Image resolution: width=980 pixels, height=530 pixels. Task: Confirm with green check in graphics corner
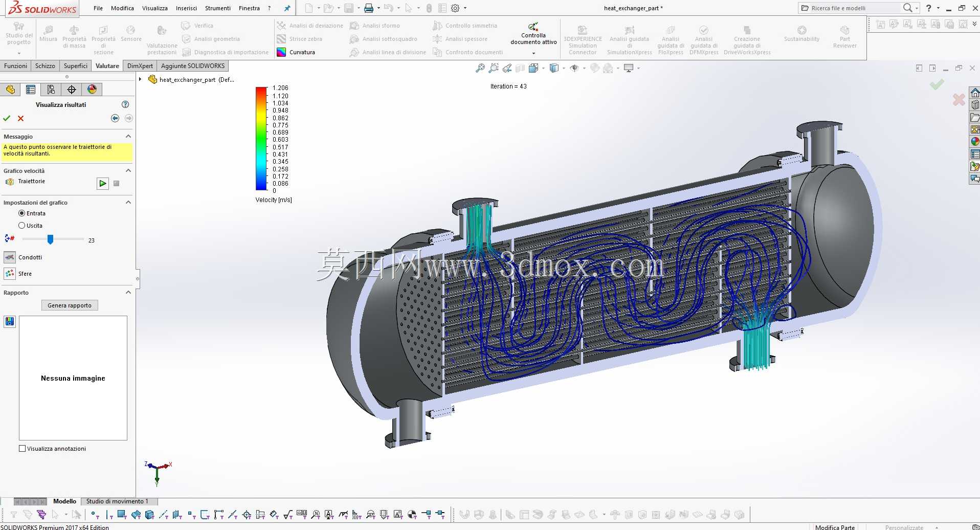tap(937, 85)
